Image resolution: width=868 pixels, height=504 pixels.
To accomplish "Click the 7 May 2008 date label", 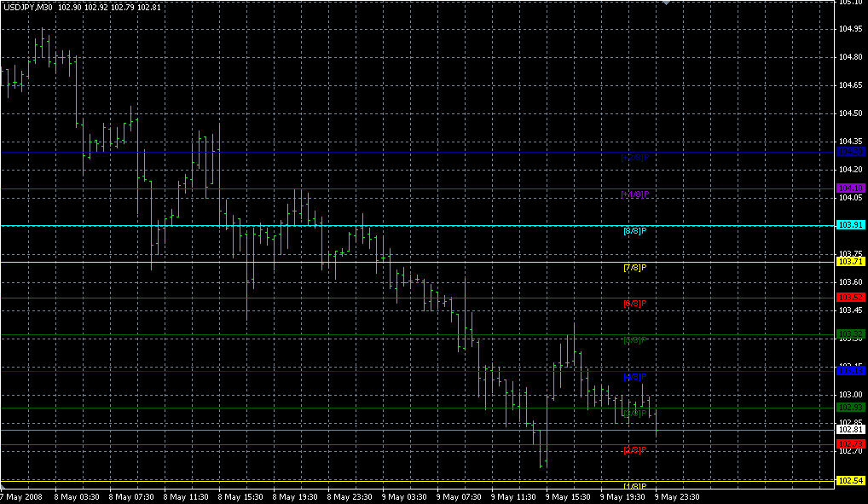I will click(21, 496).
